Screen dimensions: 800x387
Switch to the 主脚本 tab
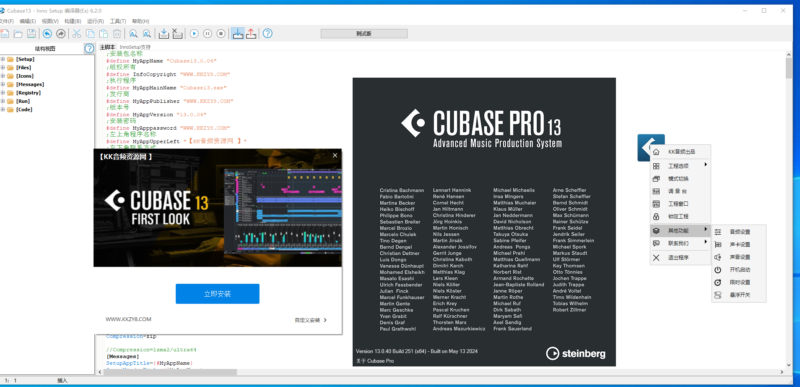[107, 47]
